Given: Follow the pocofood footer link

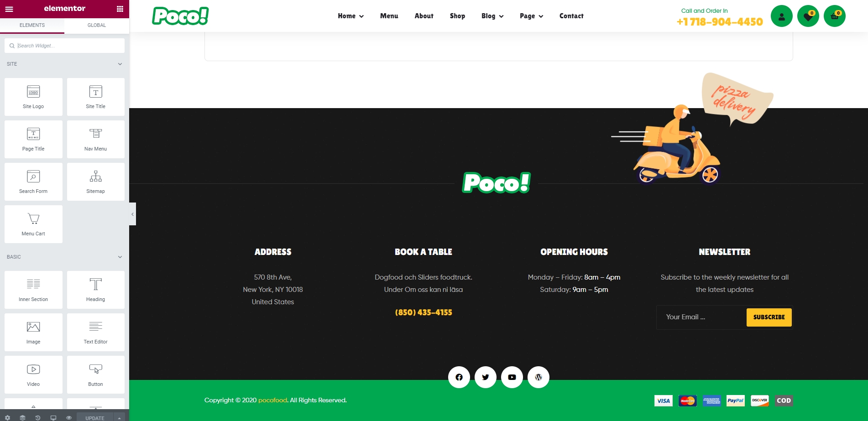Looking at the screenshot, I should (x=272, y=400).
